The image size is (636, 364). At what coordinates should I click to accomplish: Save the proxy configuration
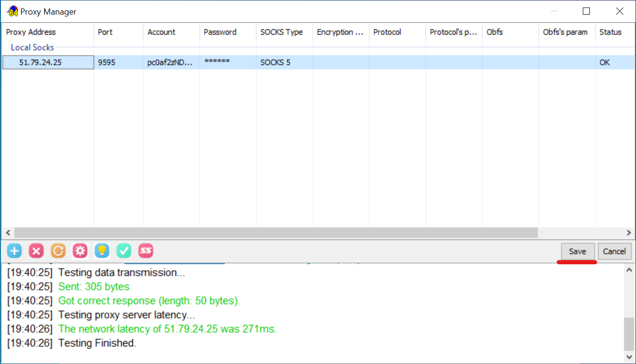578,251
